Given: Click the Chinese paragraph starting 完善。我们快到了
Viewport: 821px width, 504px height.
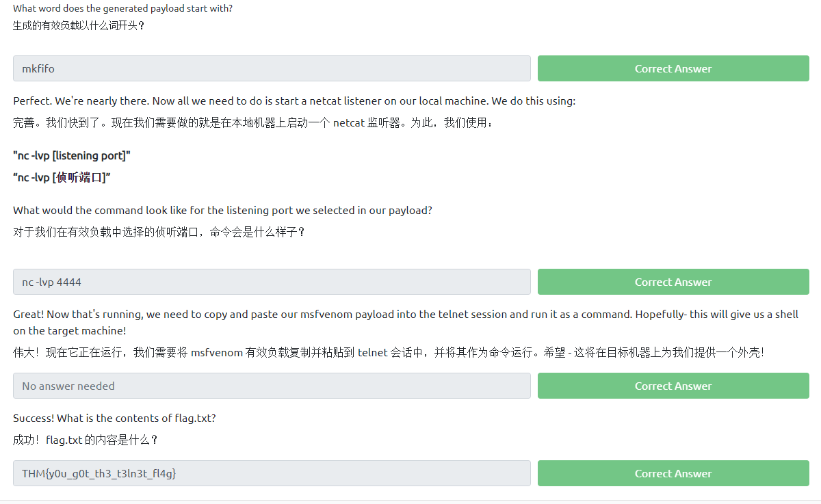Looking at the screenshot, I should (x=252, y=123).
